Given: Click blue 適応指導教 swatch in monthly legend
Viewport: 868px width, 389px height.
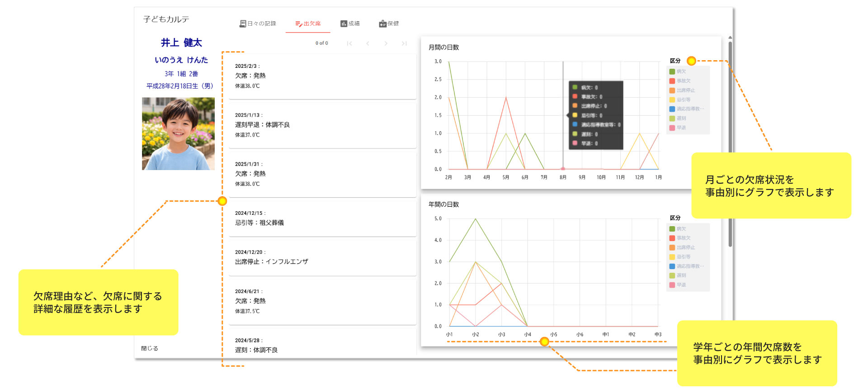Looking at the screenshot, I should [672, 109].
